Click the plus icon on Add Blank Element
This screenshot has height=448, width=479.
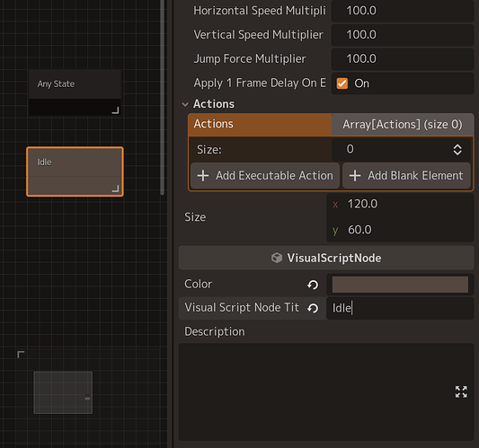pos(355,176)
